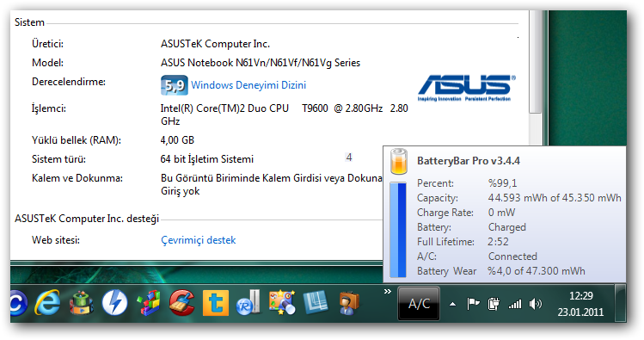Click the Show Desktop button
Screen dimensions: 644x340
point(621,304)
